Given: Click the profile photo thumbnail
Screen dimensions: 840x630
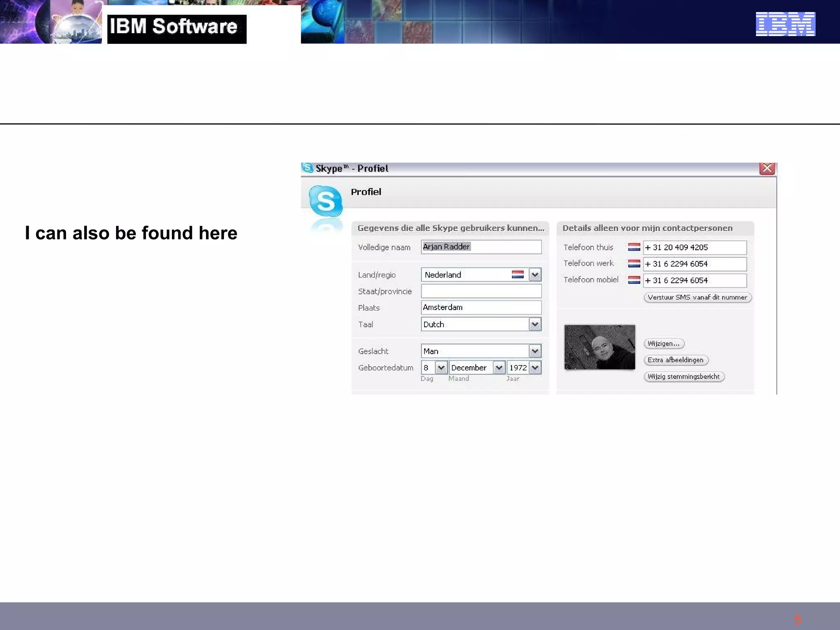Looking at the screenshot, I should click(x=600, y=347).
